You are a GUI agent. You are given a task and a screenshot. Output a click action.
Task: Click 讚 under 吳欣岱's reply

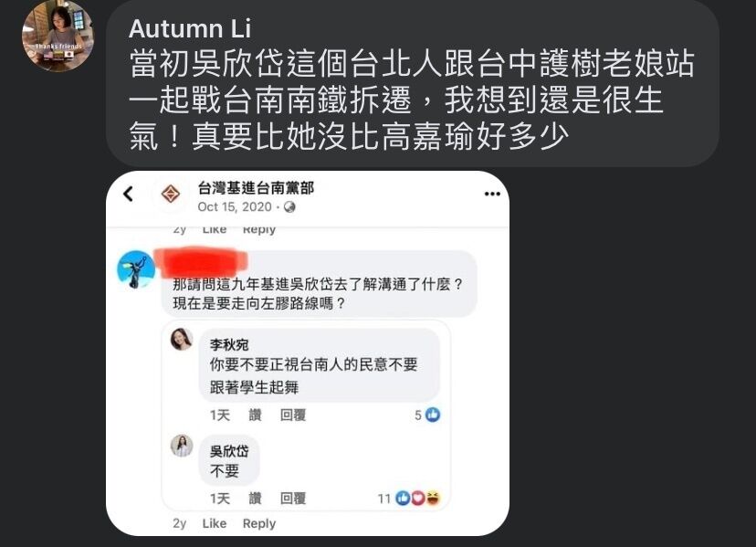255,499
